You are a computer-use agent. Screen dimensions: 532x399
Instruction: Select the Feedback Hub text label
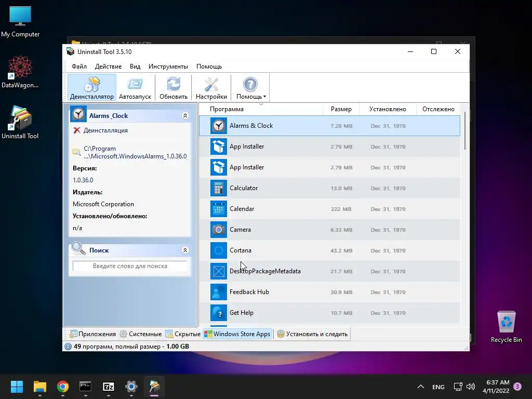coord(249,292)
